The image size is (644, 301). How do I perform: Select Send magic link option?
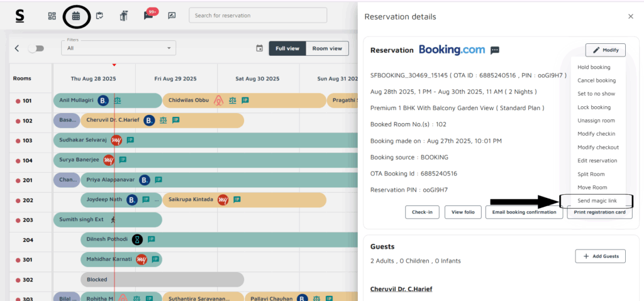click(x=597, y=201)
